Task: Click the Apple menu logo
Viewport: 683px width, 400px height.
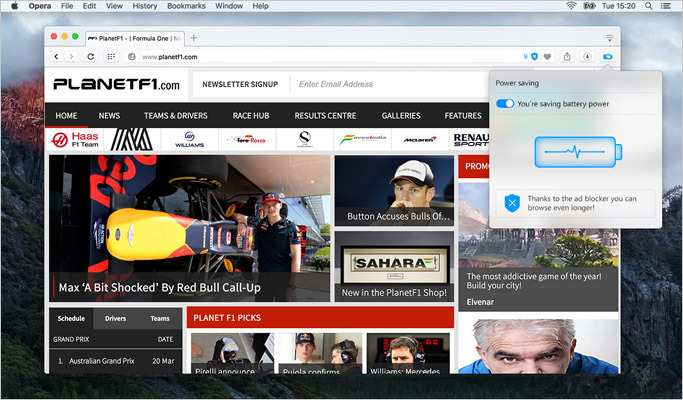Action: pyautogui.click(x=14, y=6)
